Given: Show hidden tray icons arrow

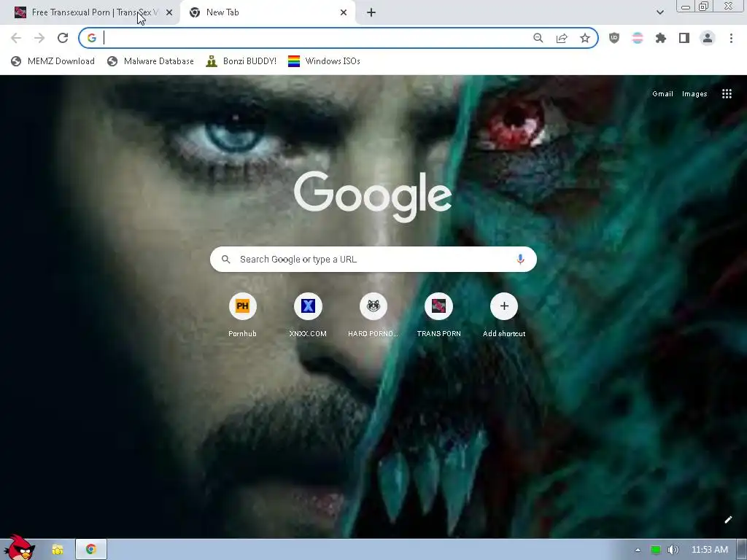Looking at the screenshot, I should [x=638, y=550].
